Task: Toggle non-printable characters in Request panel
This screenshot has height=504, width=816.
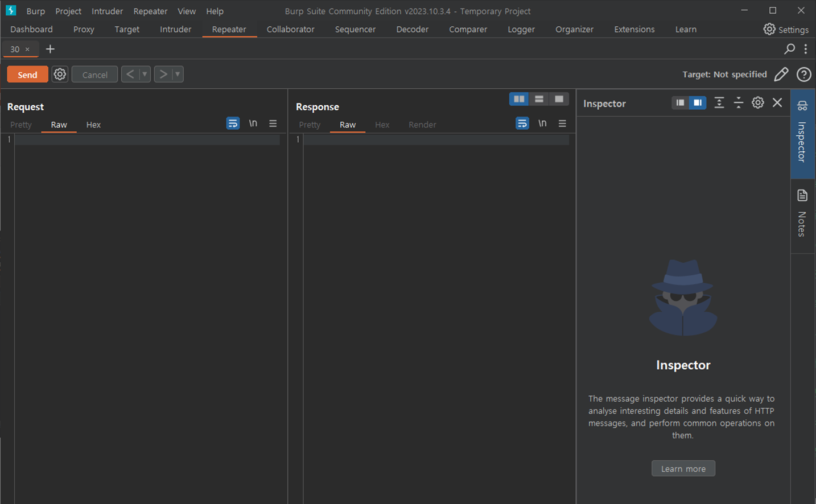Action: (x=253, y=123)
